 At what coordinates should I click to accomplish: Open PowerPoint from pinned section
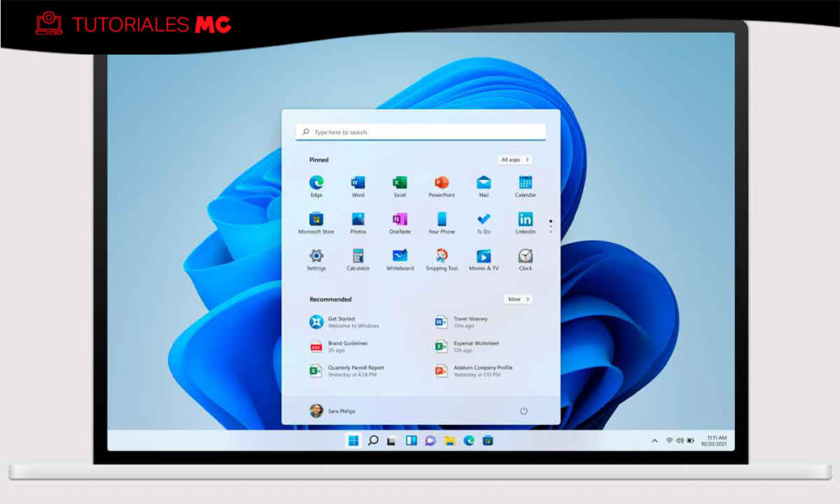(442, 182)
